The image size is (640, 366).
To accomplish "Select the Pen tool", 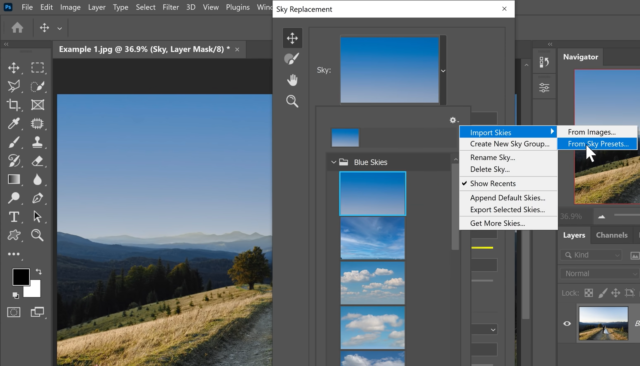I will coord(37,198).
